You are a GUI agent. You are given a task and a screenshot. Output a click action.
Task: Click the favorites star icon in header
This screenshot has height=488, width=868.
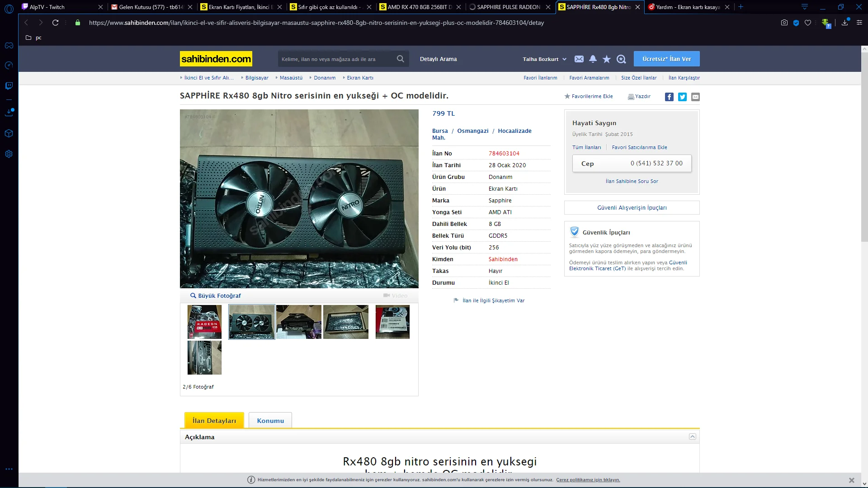(607, 59)
